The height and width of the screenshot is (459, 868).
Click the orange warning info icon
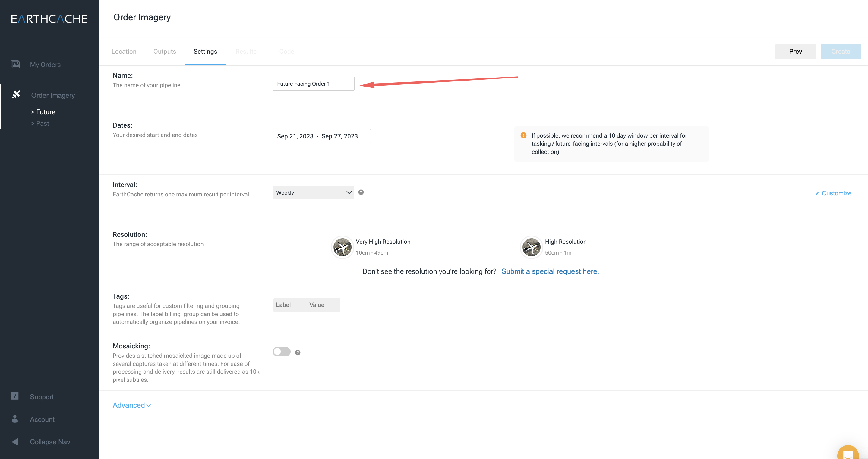[523, 135]
